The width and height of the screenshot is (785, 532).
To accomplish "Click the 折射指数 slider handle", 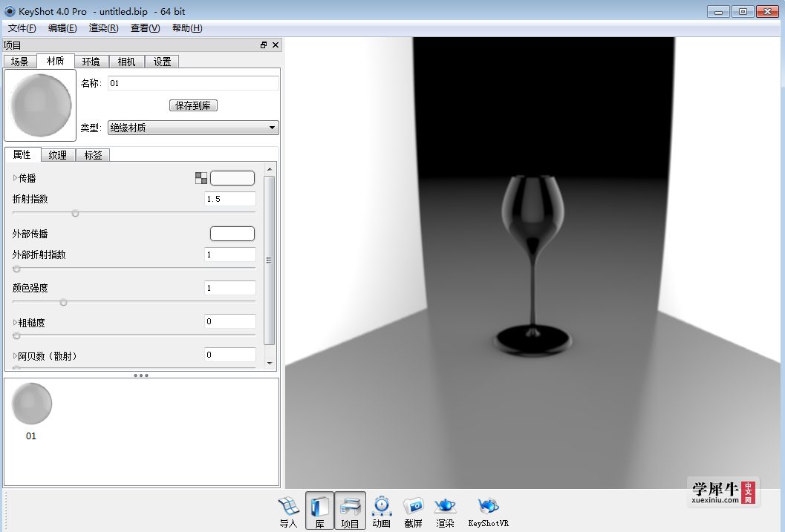I will [x=75, y=213].
